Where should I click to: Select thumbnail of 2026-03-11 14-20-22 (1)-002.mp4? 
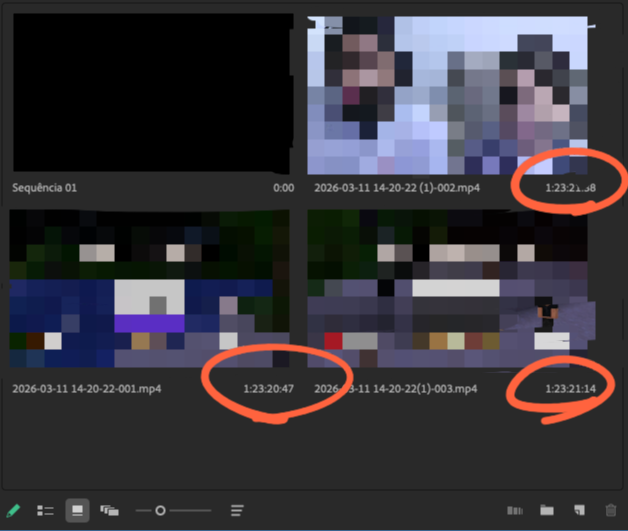[x=447, y=95]
